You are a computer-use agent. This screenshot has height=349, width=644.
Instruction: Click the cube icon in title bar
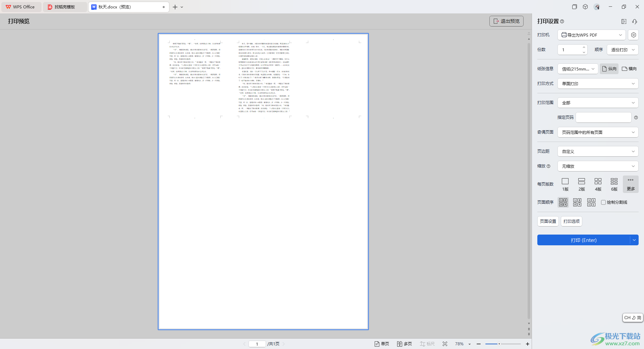585,7
